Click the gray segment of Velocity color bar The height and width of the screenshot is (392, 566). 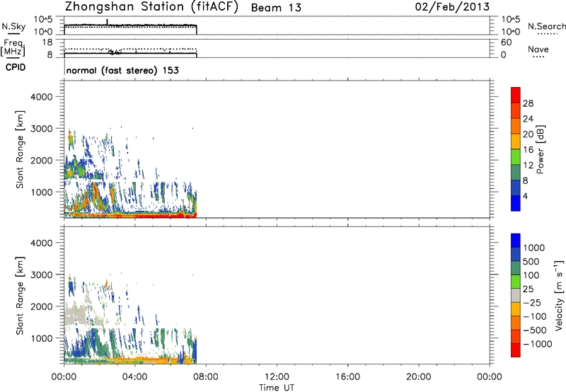[x=516, y=295]
